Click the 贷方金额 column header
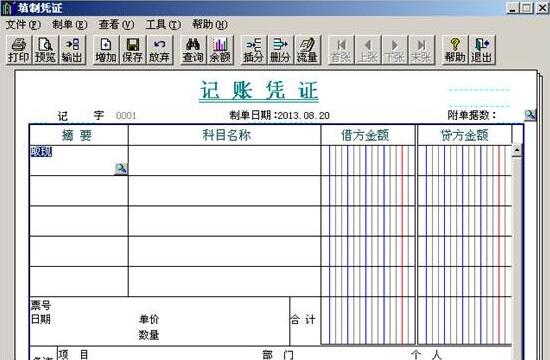 click(x=464, y=135)
